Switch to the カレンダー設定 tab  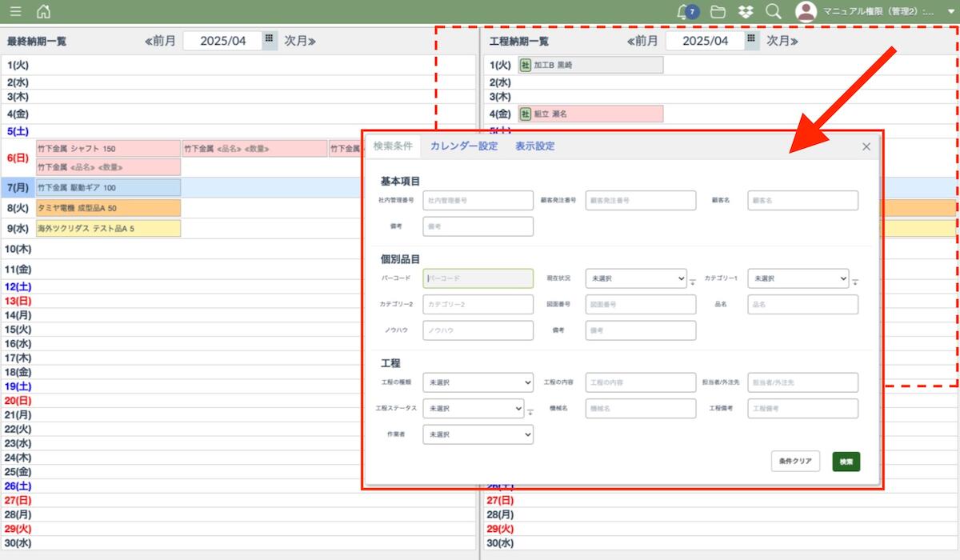(464, 146)
